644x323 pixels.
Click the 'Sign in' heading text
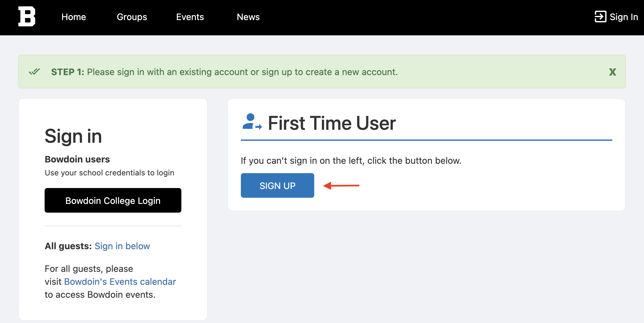coord(73,136)
